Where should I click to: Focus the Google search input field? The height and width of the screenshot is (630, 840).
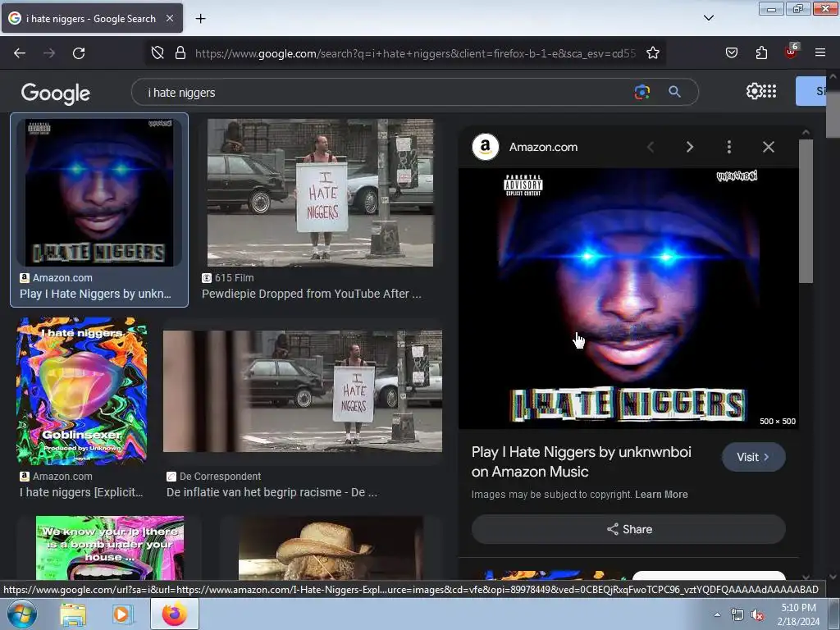[386, 93]
